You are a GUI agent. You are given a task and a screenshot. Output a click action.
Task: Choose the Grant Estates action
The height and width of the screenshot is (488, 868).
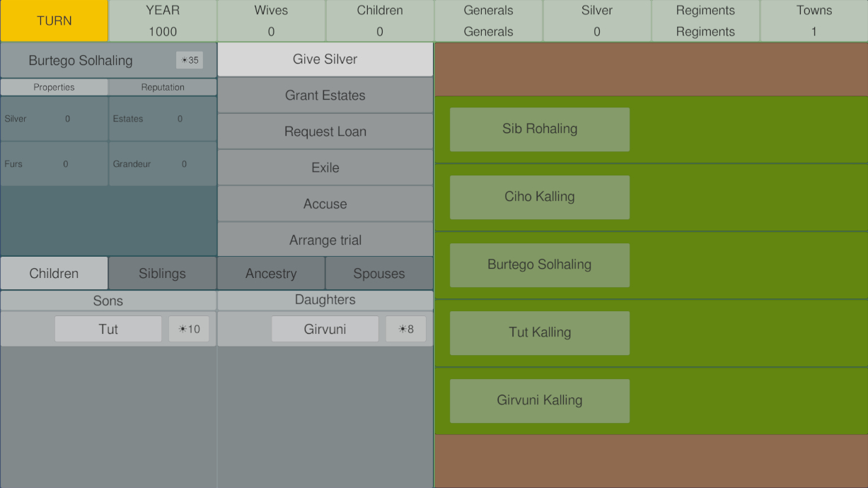point(325,95)
